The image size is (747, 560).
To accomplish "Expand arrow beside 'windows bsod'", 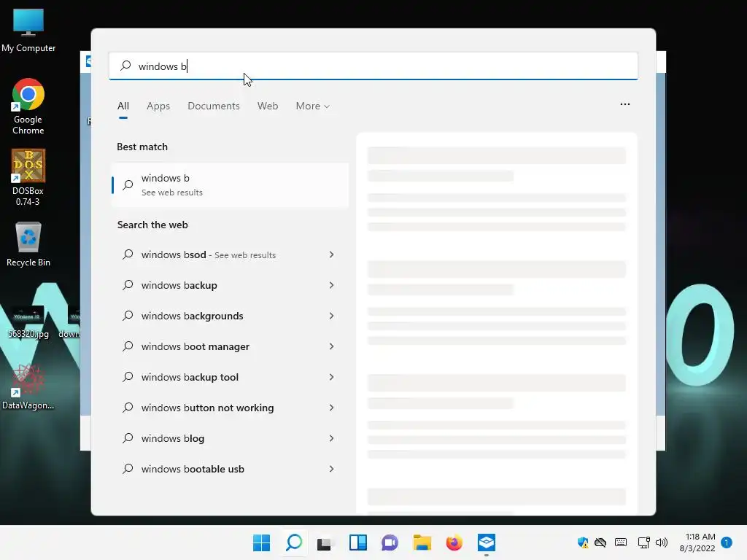I will (332, 254).
